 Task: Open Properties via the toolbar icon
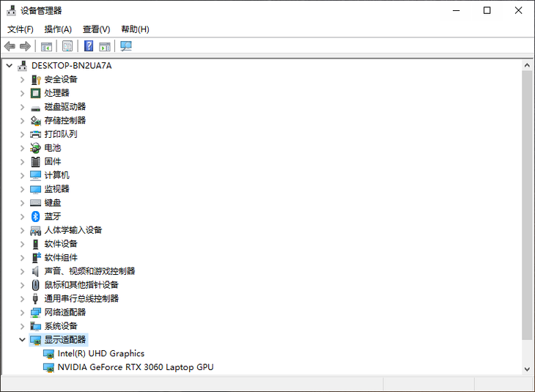[x=67, y=46]
